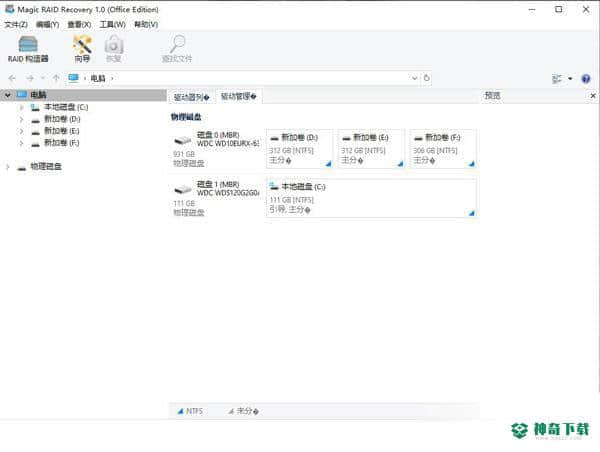The width and height of the screenshot is (600, 452).
Task: Open the 查看(X) menu
Action: pos(79,24)
